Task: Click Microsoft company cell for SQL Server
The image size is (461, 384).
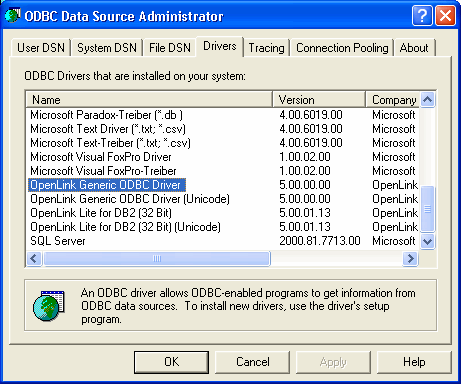Action: (x=394, y=241)
